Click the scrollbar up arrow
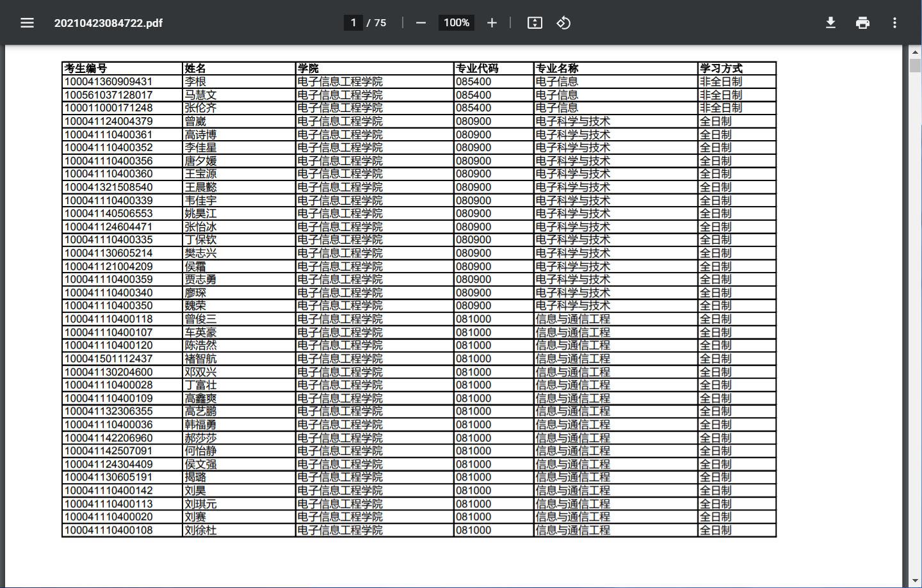Viewport: 922px width, 588px height. 915,51
